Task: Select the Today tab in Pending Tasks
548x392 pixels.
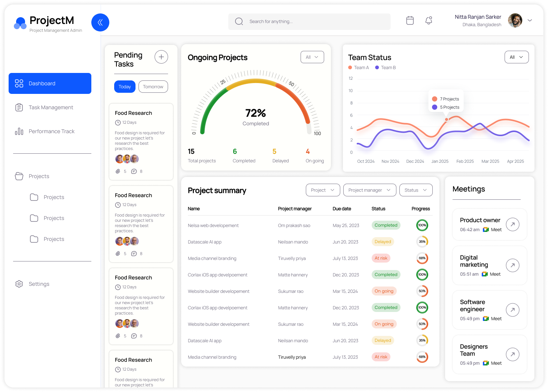Action: 125,86
